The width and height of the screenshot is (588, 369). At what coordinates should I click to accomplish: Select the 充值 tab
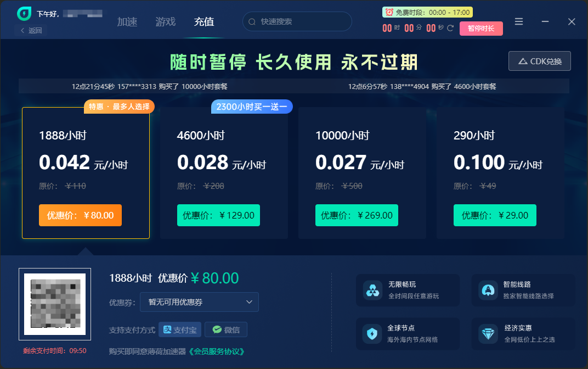point(204,22)
